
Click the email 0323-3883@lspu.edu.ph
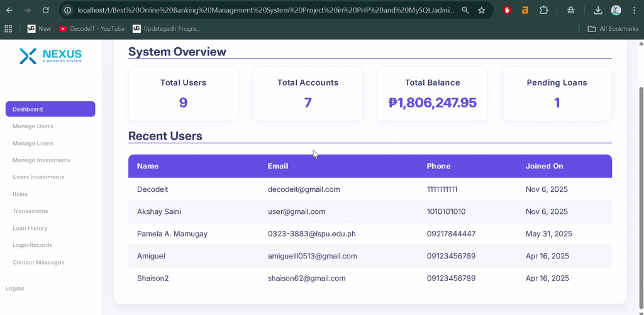[312, 234]
